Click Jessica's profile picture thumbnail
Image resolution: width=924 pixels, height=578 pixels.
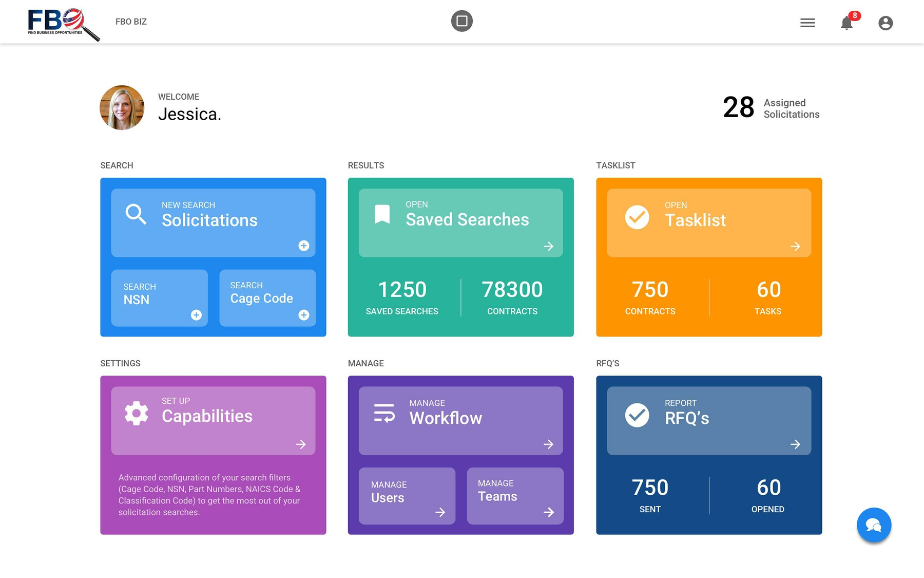coord(122,108)
